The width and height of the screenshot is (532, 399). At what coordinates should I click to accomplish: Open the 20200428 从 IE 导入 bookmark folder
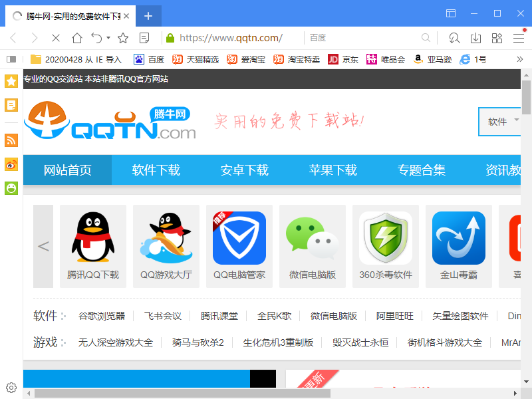point(76,59)
